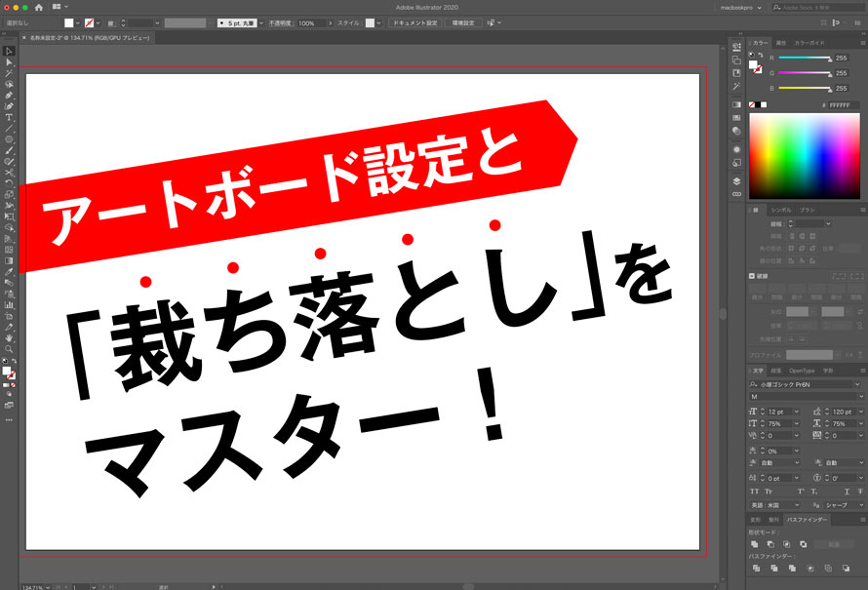Open the Layers panel icon

tap(736, 180)
